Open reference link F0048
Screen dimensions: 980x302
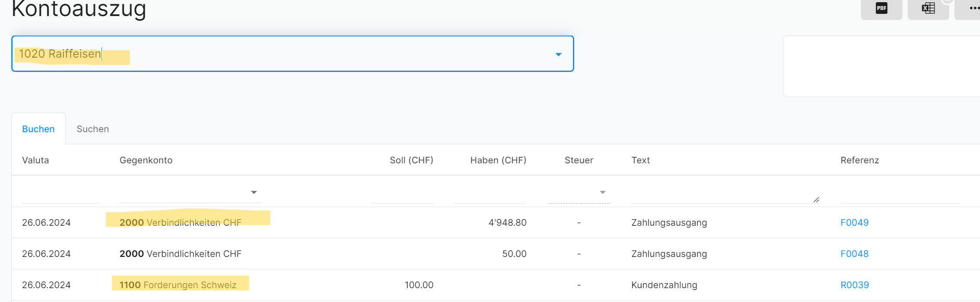tap(854, 254)
